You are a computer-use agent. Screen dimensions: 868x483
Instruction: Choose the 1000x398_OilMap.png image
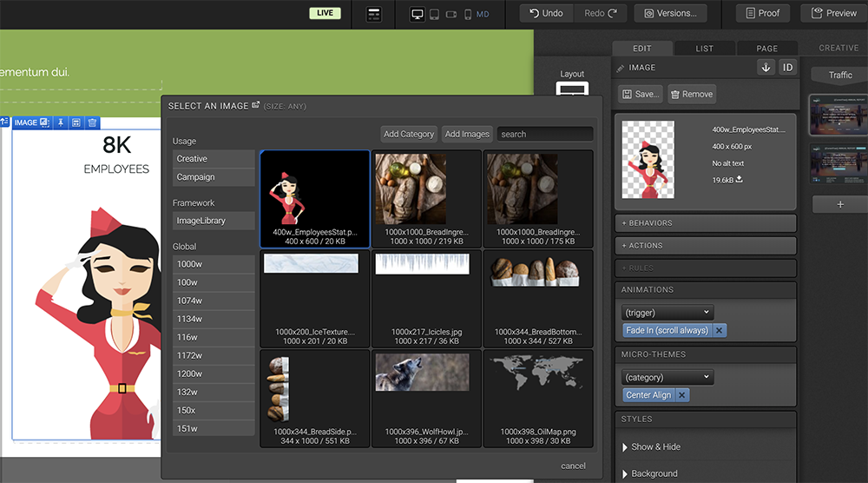click(538, 398)
